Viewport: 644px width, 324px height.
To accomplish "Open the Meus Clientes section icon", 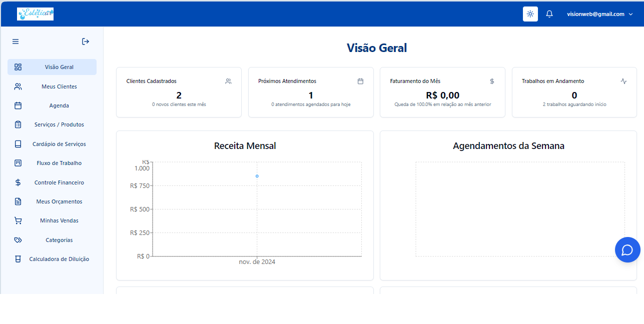I will point(18,86).
